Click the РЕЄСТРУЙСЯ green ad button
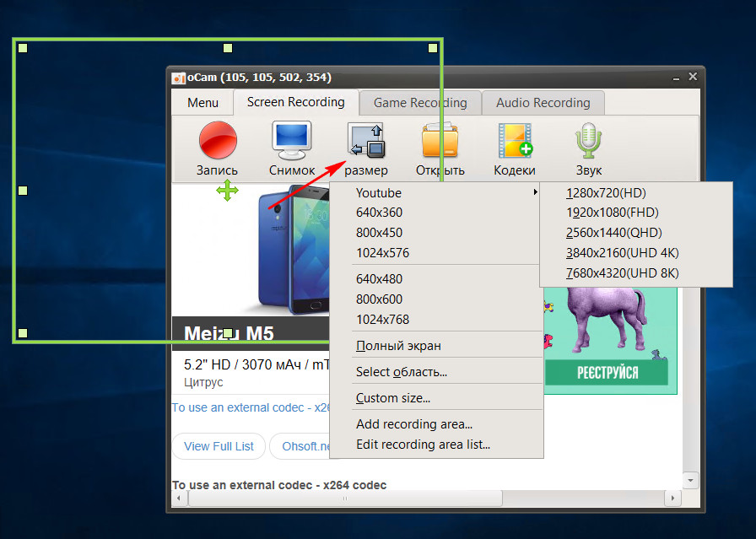 coord(607,373)
